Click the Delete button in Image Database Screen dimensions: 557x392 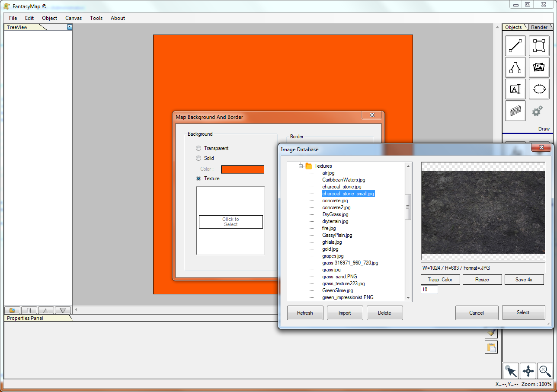(x=384, y=313)
